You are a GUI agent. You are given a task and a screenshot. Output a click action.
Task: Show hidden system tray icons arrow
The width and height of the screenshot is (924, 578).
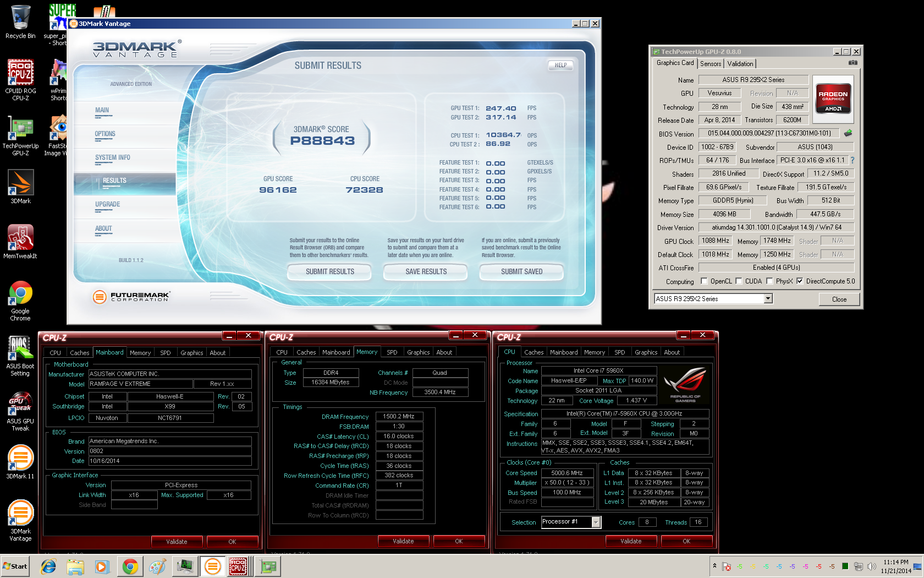(x=714, y=566)
